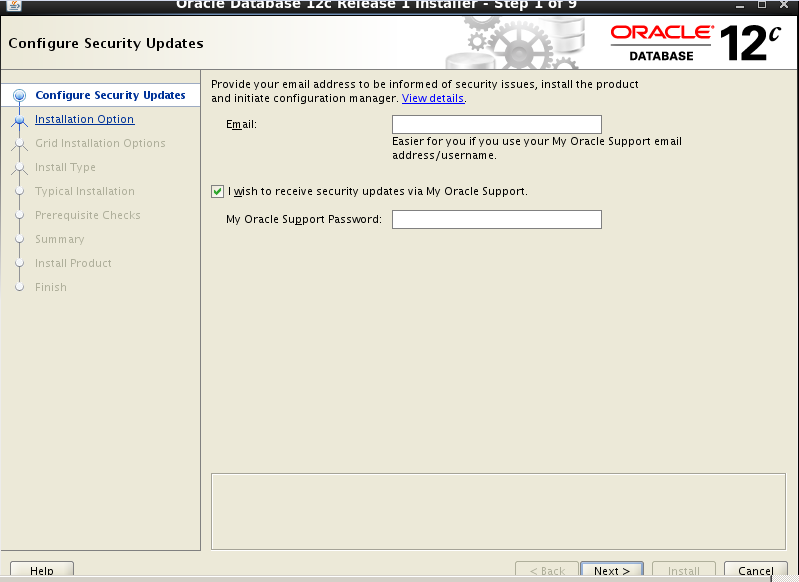Screen dimensions: 799x582
Task: Click the Typical Installation step
Action: (x=85, y=191)
